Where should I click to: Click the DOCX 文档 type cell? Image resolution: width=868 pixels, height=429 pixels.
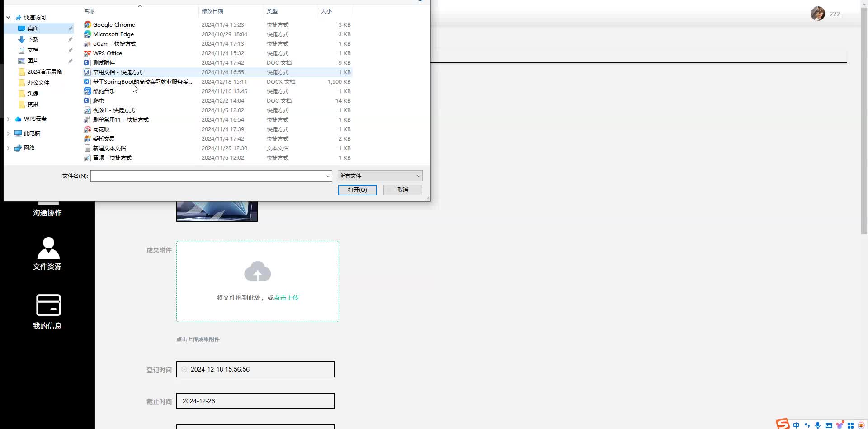tap(281, 82)
